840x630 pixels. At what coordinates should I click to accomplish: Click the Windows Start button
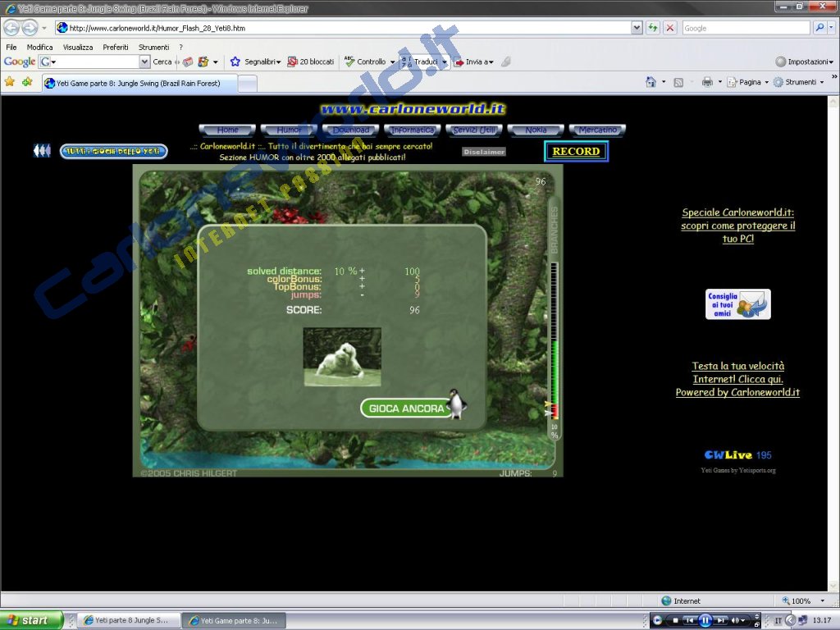click(31, 620)
